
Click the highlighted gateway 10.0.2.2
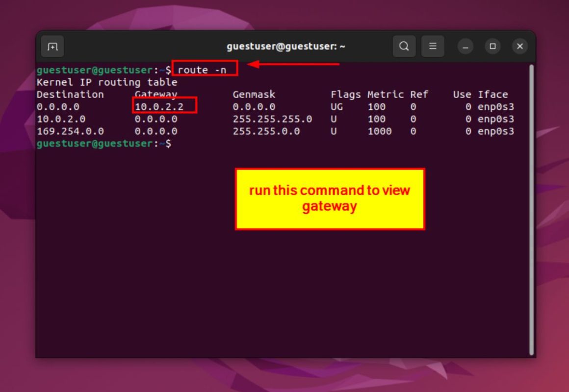tap(159, 106)
